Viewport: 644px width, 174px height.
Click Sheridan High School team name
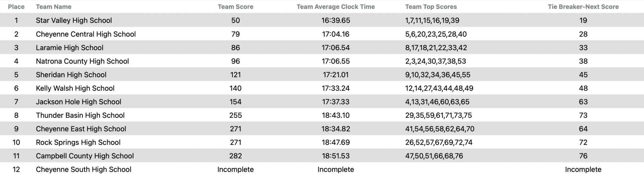pos(71,75)
